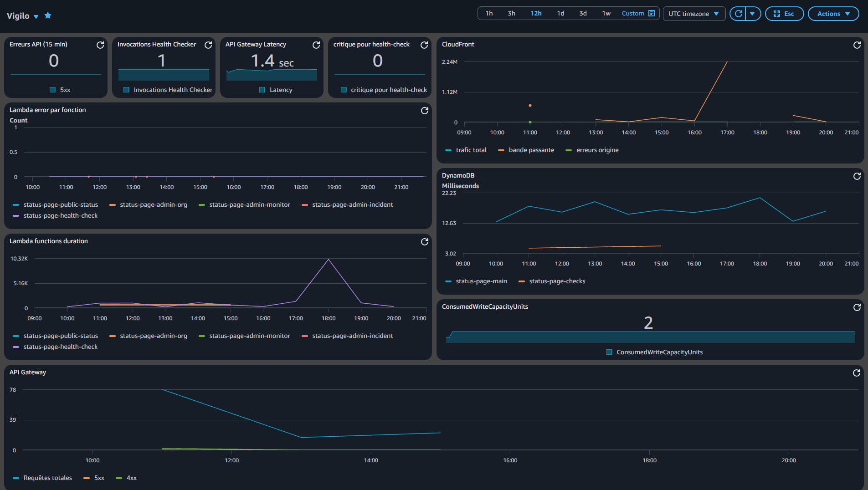Click the Esc fullscreen button

pyautogui.click(x=784, y=14)
